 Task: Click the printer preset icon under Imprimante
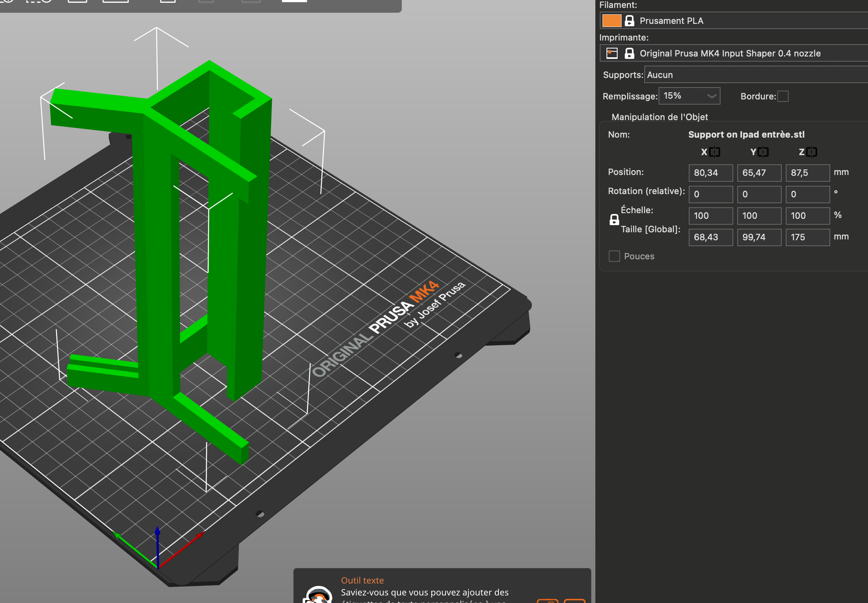[612, 53]
